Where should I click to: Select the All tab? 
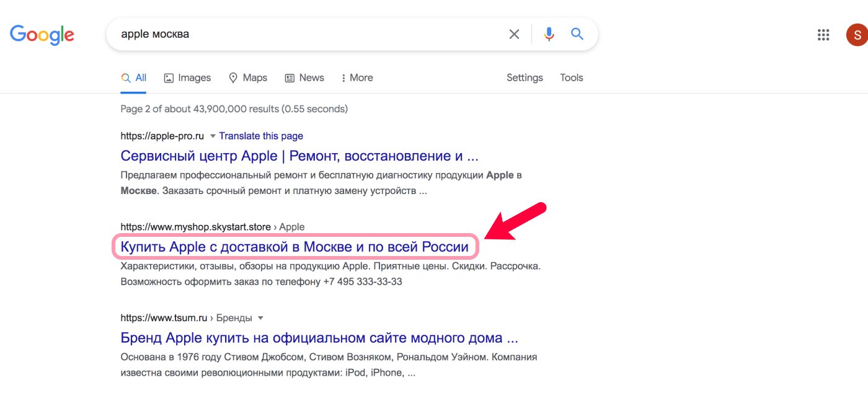[134, 77]
